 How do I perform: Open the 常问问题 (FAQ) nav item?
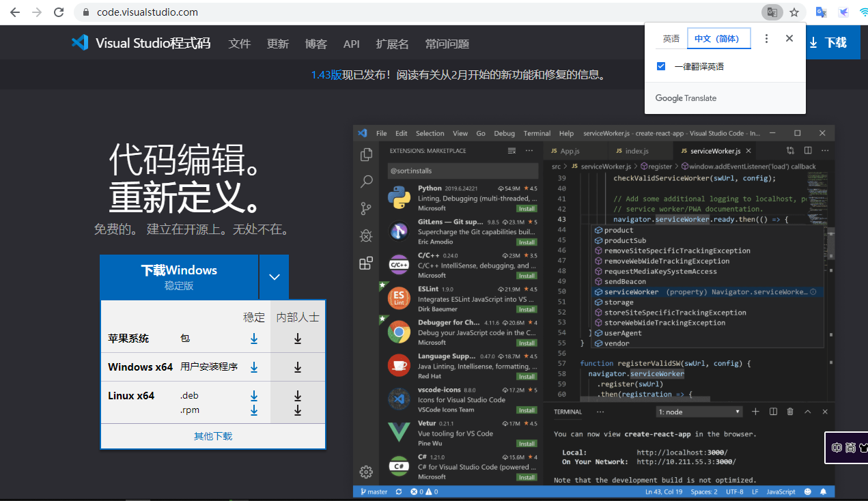click(x=447, y=44)
